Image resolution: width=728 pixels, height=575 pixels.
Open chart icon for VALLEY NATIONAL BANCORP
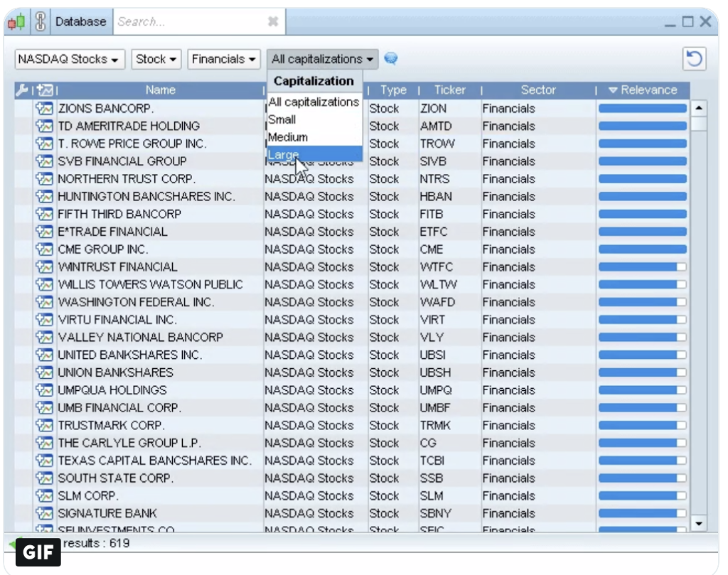click(x=44, y=338)
